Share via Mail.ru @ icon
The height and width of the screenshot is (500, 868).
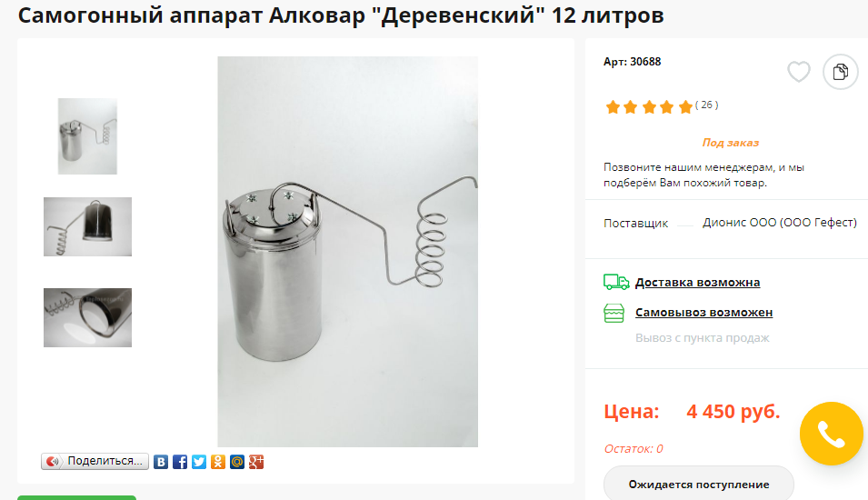pyautogui.click(x=237, y=462)
